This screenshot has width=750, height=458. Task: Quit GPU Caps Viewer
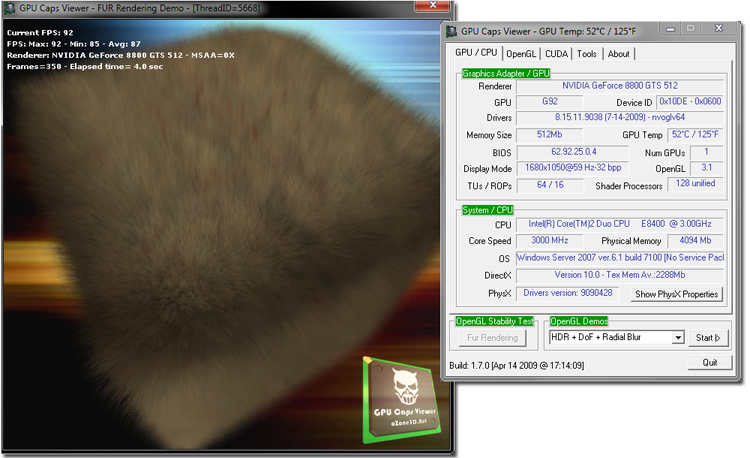coord(709,363)
